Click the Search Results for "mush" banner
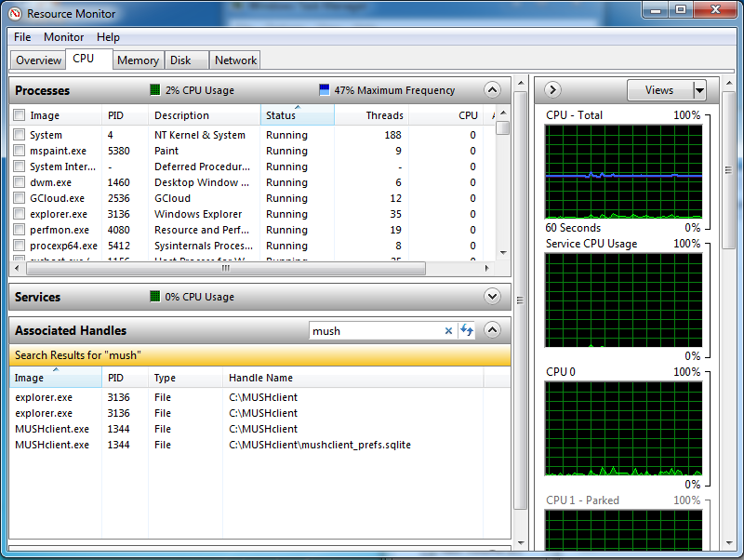The image size is (744, 560). pyautogui.click(x=259, y=355)
